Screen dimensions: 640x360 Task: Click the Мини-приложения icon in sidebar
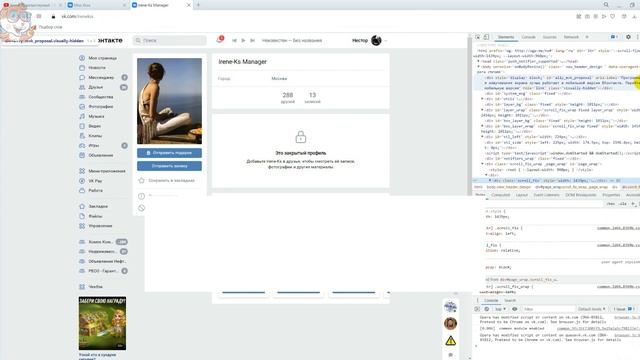[x=82, y=171]
